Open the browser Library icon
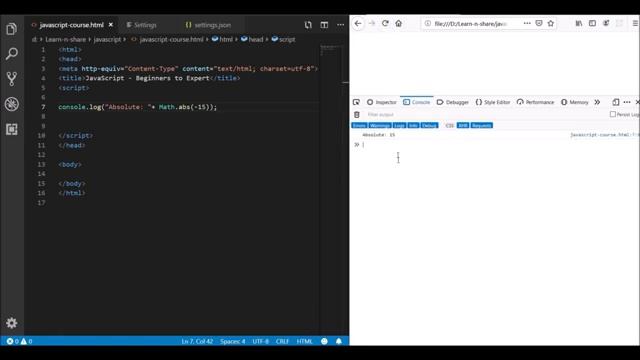The width and height of the screenshot is (640, 360). [579, 24]
